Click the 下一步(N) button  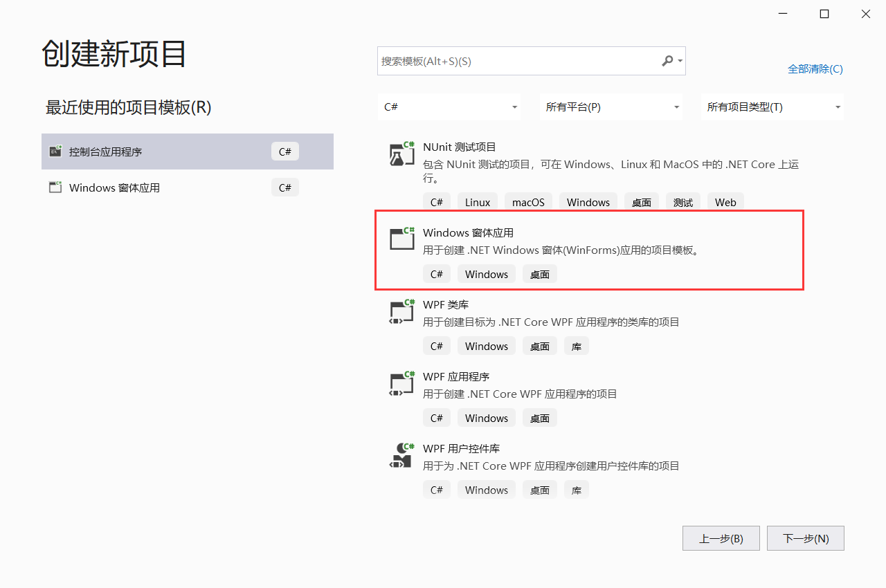805,538
